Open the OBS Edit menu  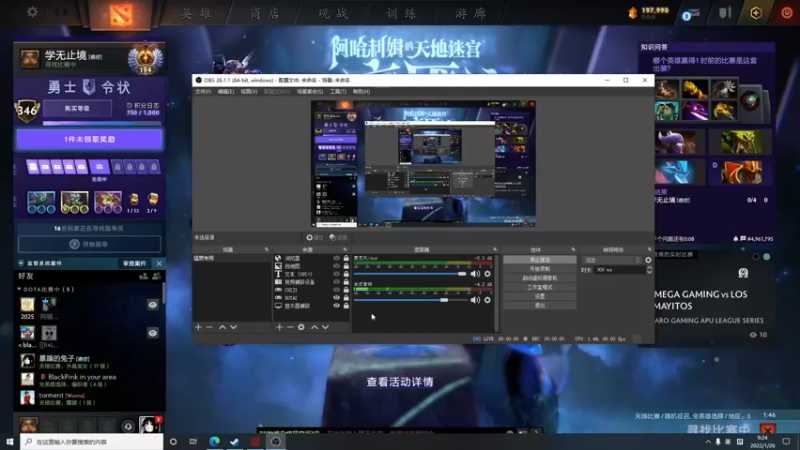(226, 92)
